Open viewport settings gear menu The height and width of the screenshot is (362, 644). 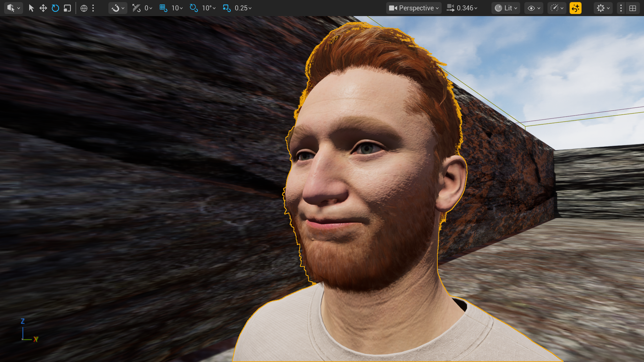603,8
